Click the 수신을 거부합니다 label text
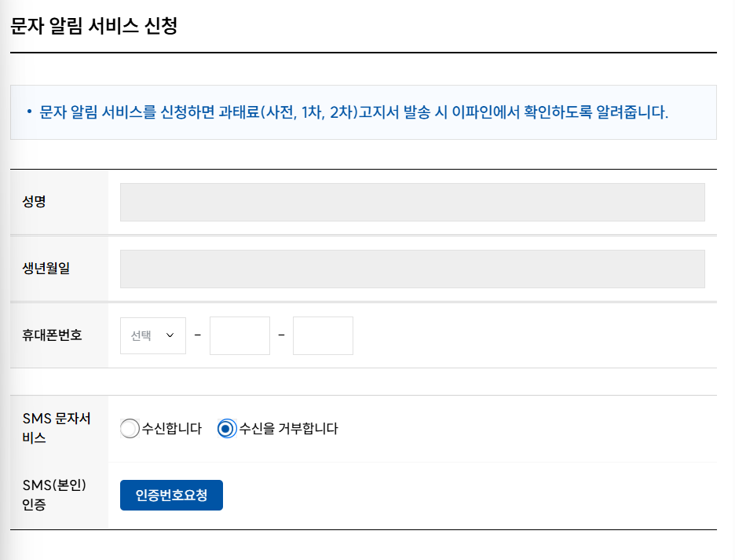Viewport: 735px width, 560px height. [288, 429]
